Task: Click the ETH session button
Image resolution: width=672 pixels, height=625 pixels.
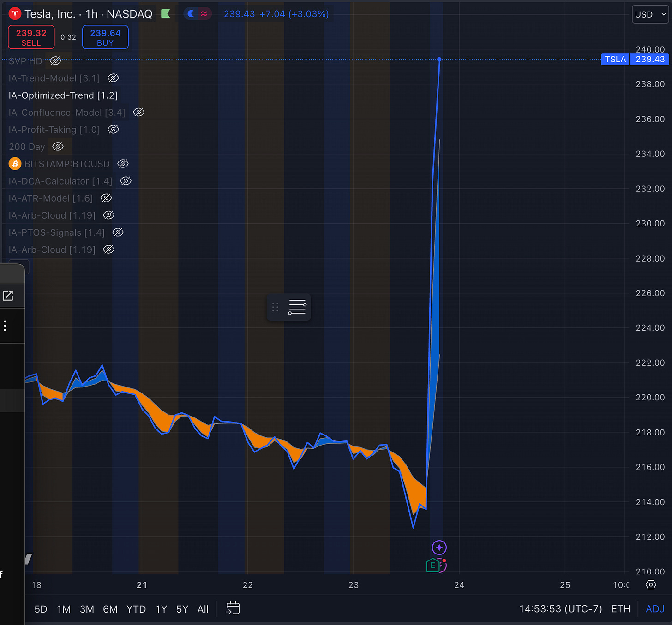Action: click(621, 609)
